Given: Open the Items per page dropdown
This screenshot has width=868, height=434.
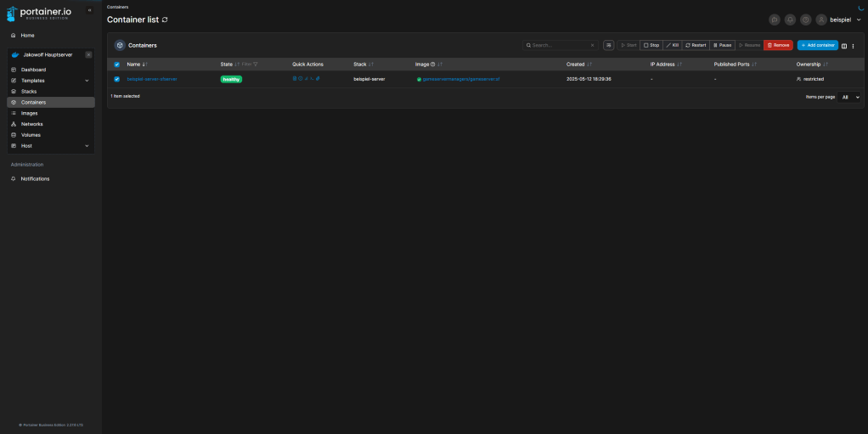Looking at the screenshot, I should coord(850,97).
